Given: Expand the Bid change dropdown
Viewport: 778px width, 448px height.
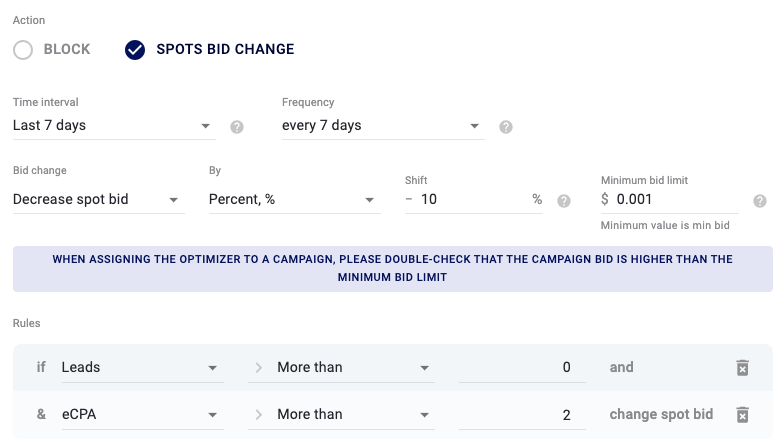Looking at the screenshot, I should point(99,199).
